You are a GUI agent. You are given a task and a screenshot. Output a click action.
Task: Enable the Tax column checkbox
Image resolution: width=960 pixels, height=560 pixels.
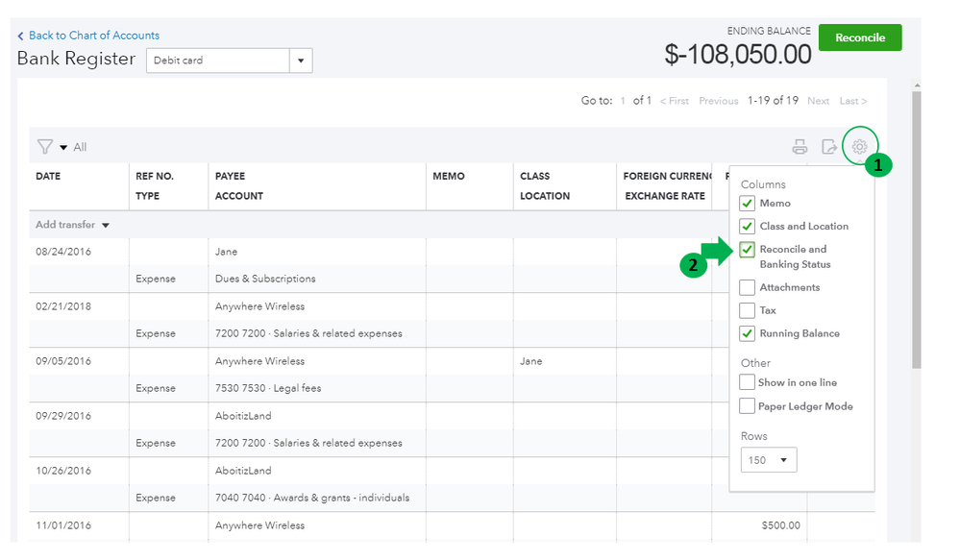(x=748, y=310)
